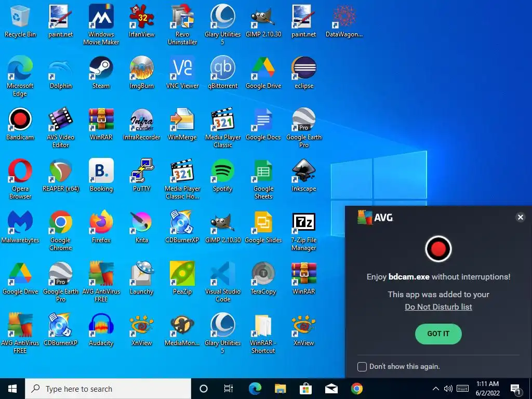Launch Chrome from the taskbar
Viewport: 532px width, 399px height.
pyautogui.click(x=356, y=389)
